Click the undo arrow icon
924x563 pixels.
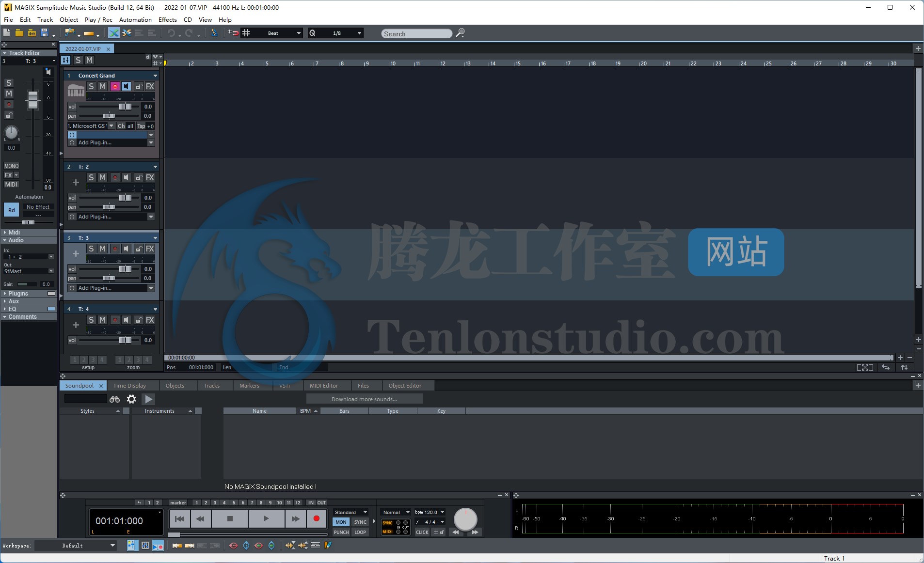coord(171,33)
